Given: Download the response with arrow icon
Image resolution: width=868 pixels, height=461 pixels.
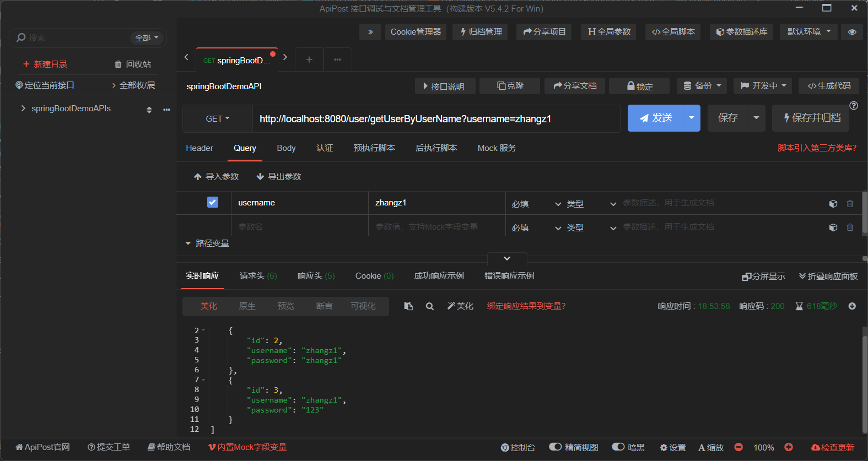Looking at the screenshot, I should click(x=852, y=306).
